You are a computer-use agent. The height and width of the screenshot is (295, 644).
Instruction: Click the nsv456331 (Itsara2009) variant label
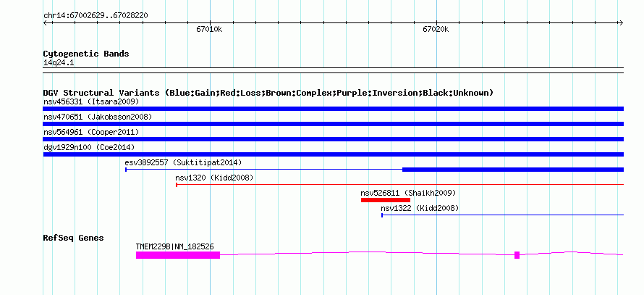pos(91,101)
